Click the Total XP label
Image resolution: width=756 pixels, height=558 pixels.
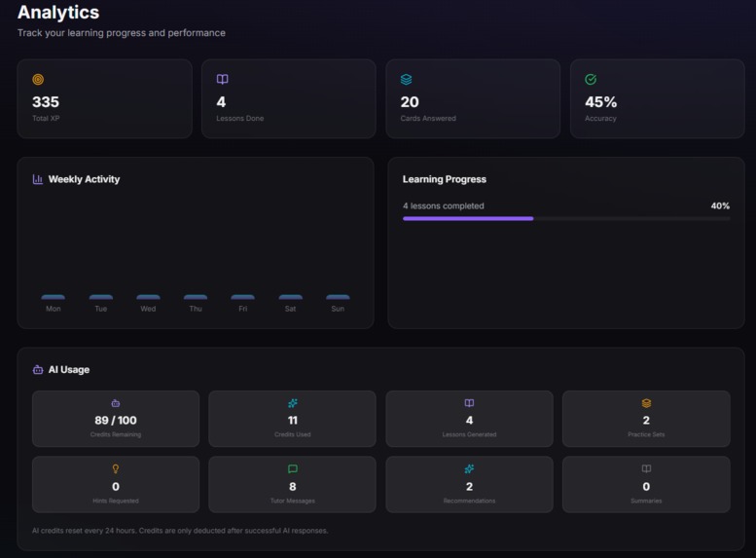46,118
